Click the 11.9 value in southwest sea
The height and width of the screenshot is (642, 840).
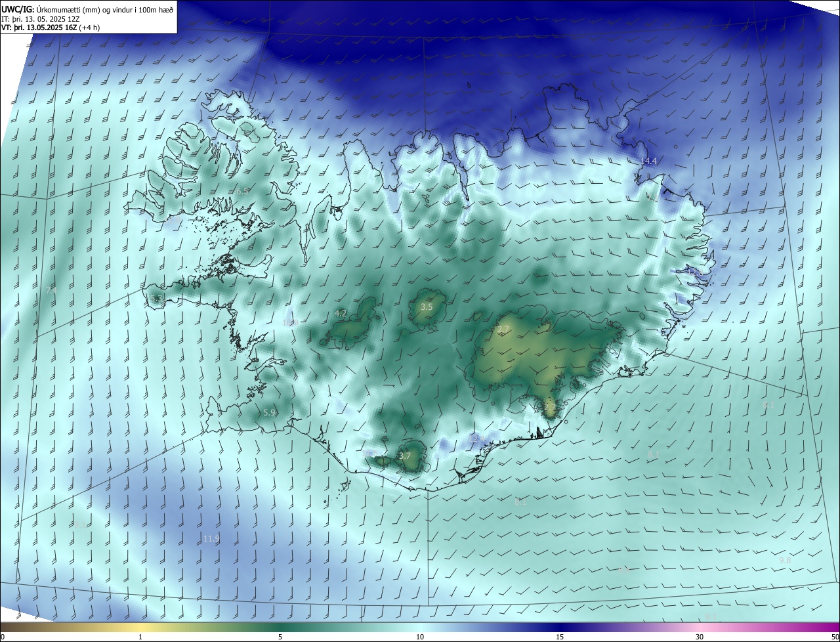[211, 538]
